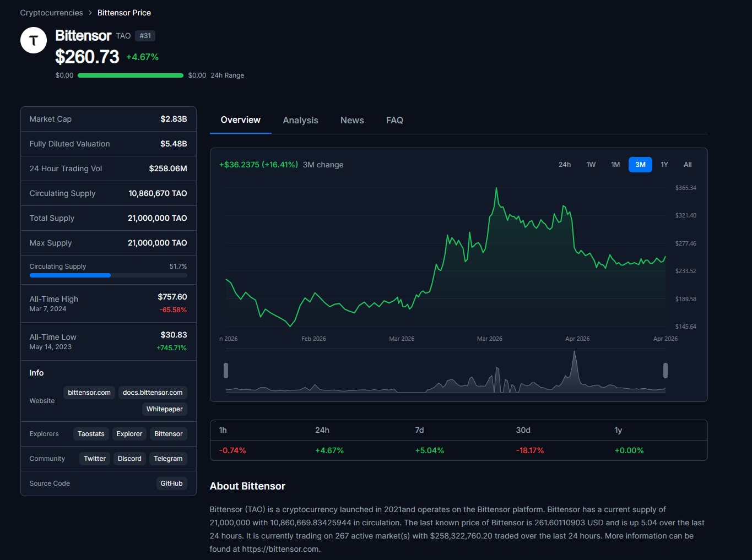Open the Discord community link
752x560 pixels.
click(x=129, y=459)
